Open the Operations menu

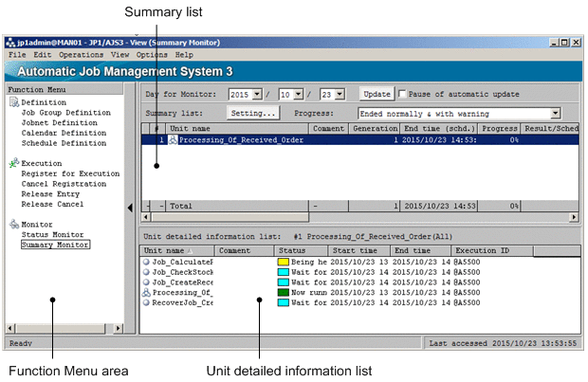(x=81, y=55)
